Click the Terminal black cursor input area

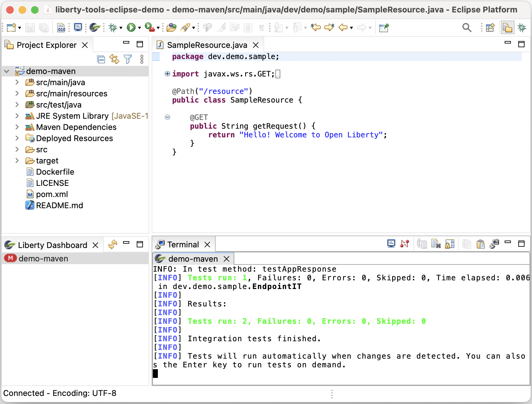point(155,374)
